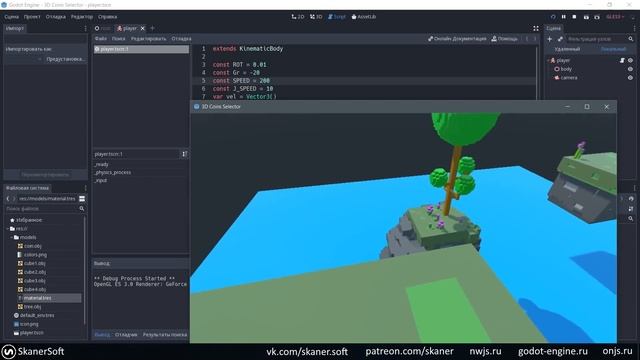The height and width of the screenshot is (360, 640).
Task: Open the Импорт dock tab
Action: tap(15, 28)
